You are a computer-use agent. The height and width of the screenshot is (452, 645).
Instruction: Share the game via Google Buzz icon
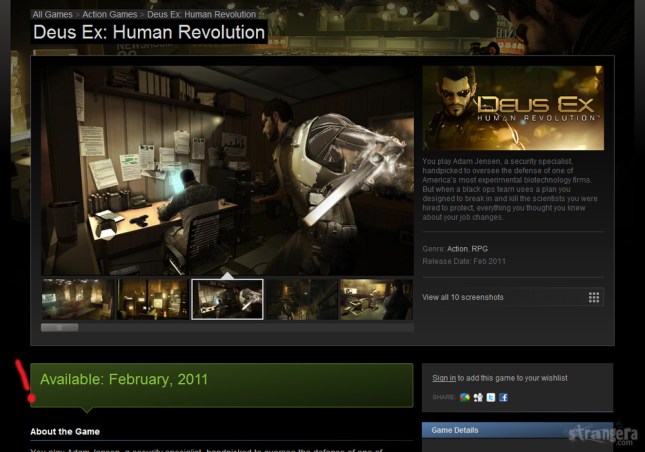464,397
